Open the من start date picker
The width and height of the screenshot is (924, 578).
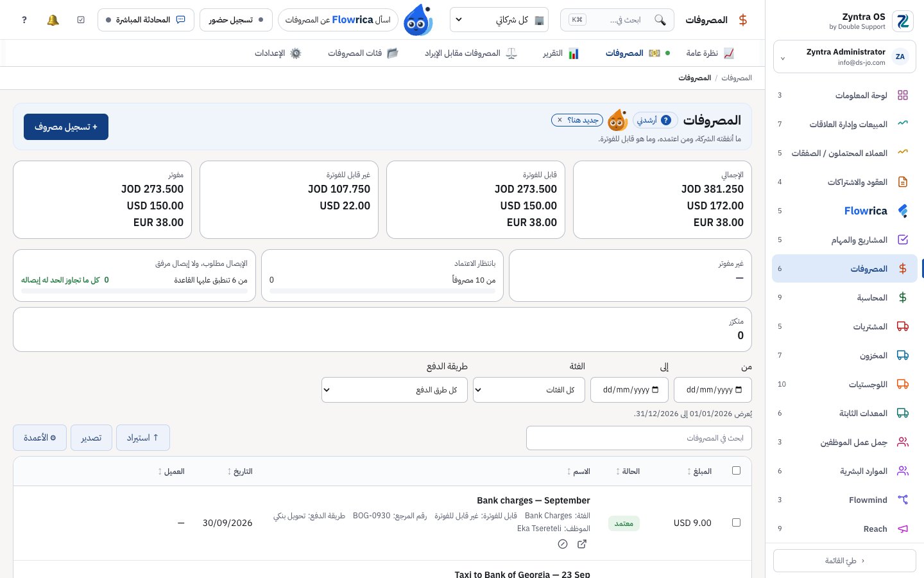[x=713, y=390]
